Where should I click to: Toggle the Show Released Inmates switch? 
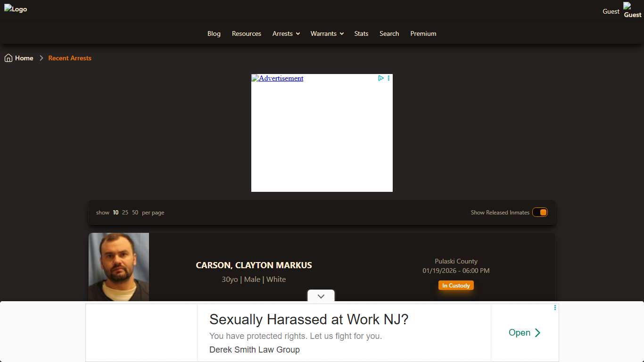tap(540, 213)
